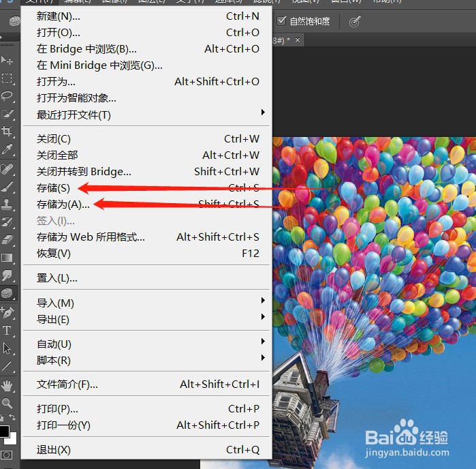Choose 存储(S) to save the file
Image resolution: width=476 pixels, height=469 pixels.
coord(146,188)
